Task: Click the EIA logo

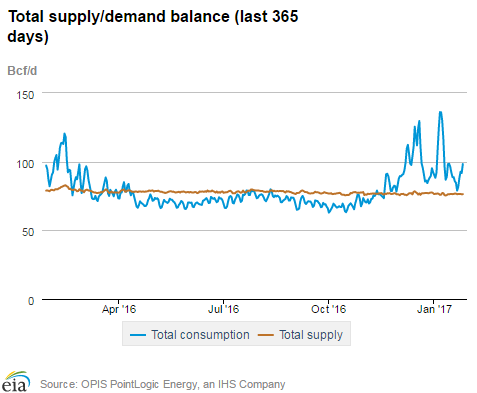Action: coord(16,382)
